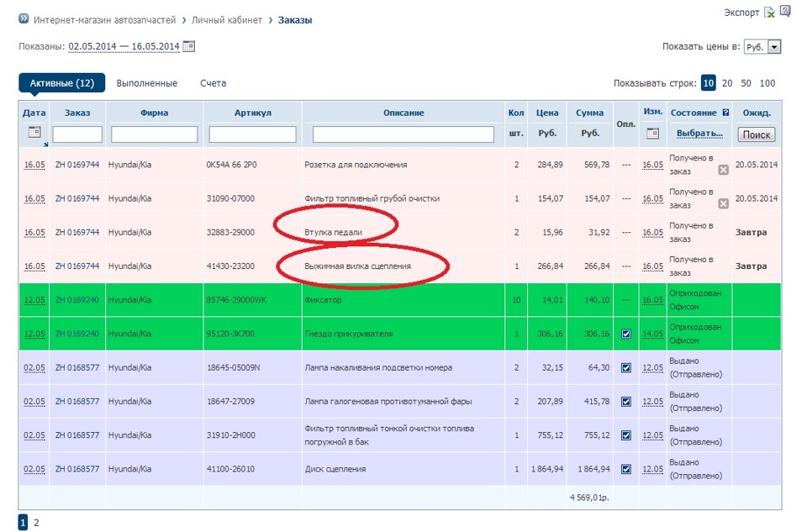Go to page 2 of orders
The image size is (807, 532).
tap(36, 523)
